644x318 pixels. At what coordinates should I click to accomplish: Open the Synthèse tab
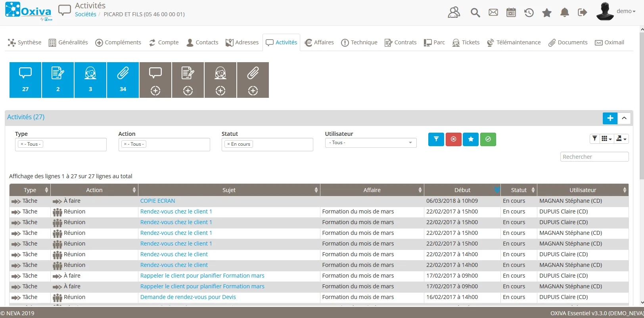[25, 42]
